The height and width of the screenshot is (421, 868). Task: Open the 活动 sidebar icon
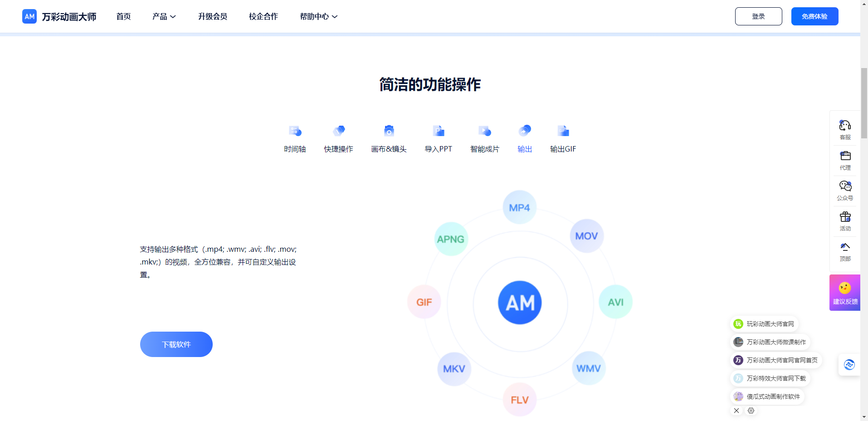click(844, 220)
